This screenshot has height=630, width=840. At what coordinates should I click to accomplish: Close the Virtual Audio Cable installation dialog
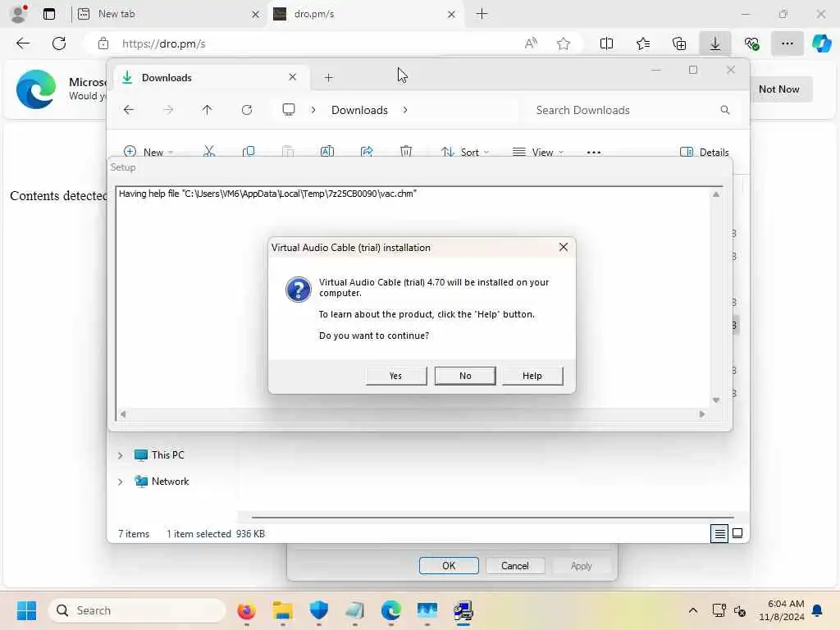[563, 247]
